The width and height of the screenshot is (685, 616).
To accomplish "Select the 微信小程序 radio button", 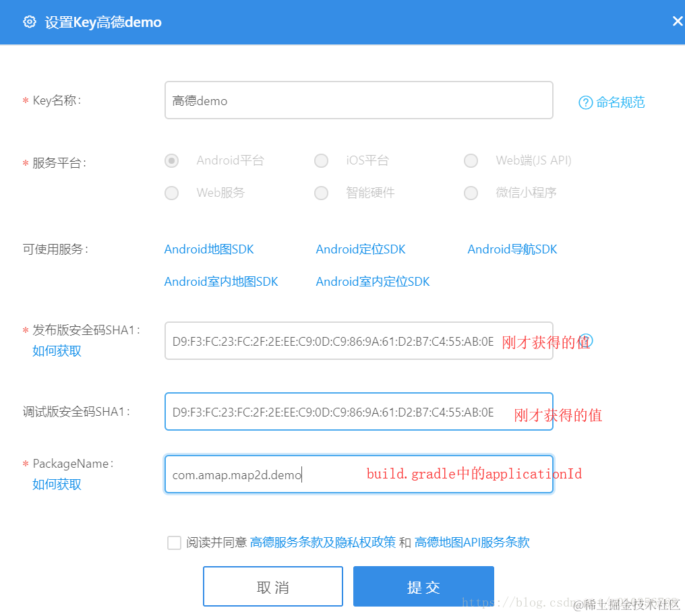I will click(x=471, y=193).
